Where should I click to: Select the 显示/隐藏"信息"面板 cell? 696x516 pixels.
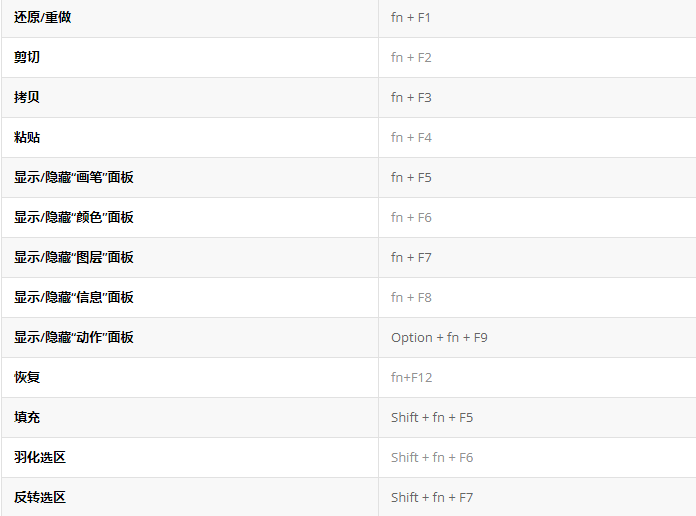click(x=74, y=298)
